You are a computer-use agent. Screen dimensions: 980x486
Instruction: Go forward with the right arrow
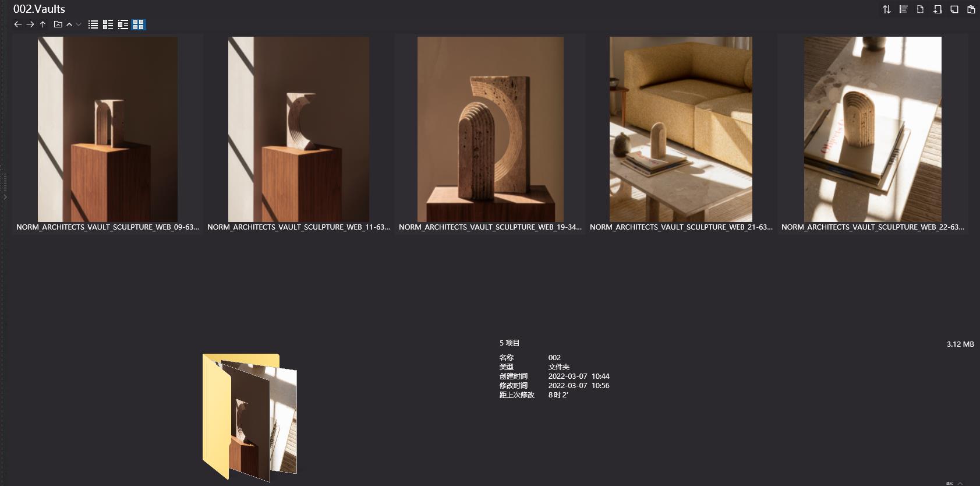(30, 24)
